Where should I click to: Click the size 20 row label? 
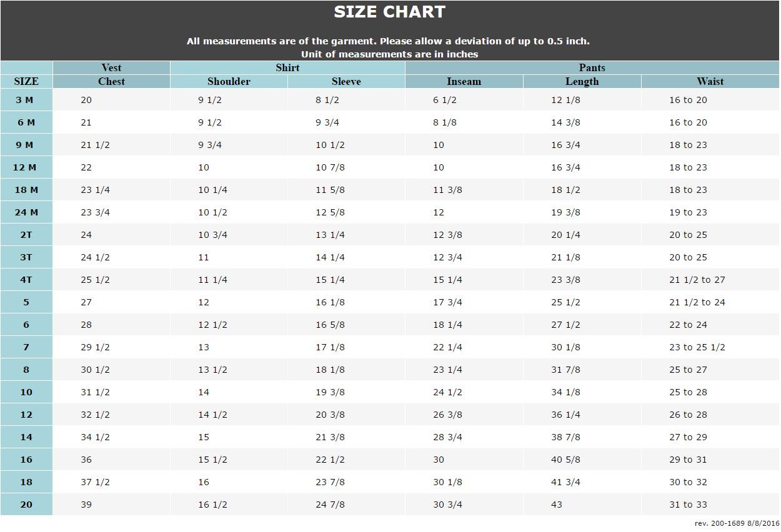(x=26, y=505)
